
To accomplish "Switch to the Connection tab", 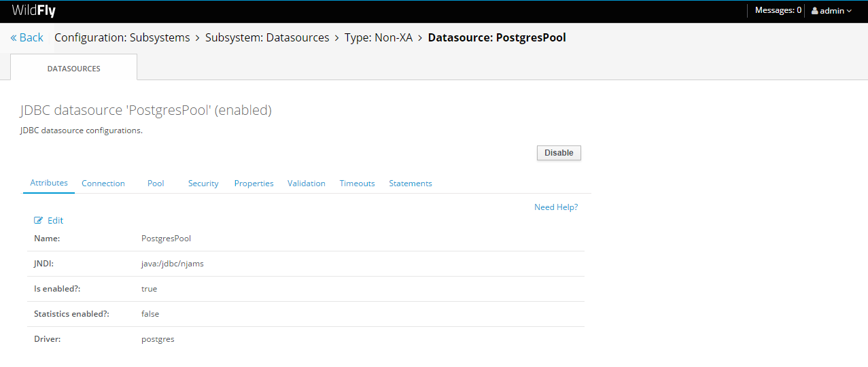I will tap(103, 183).
